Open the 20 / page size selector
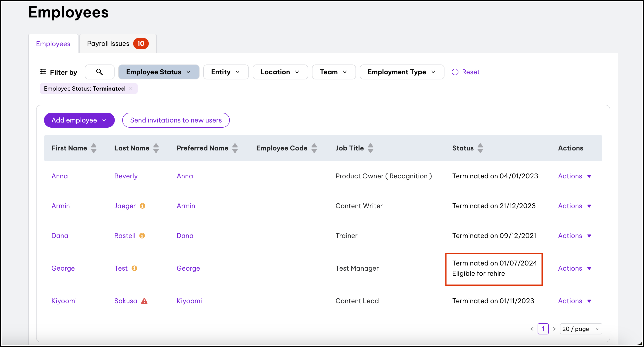The width and height of the screenshot is (644, 347). click(x=580, y=329)
